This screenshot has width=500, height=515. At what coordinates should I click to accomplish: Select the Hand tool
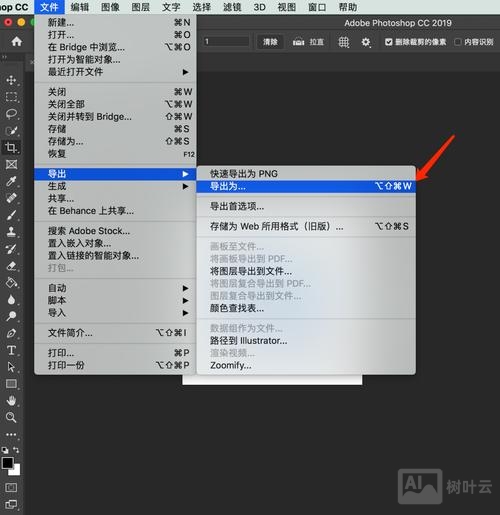click(11, 400)
